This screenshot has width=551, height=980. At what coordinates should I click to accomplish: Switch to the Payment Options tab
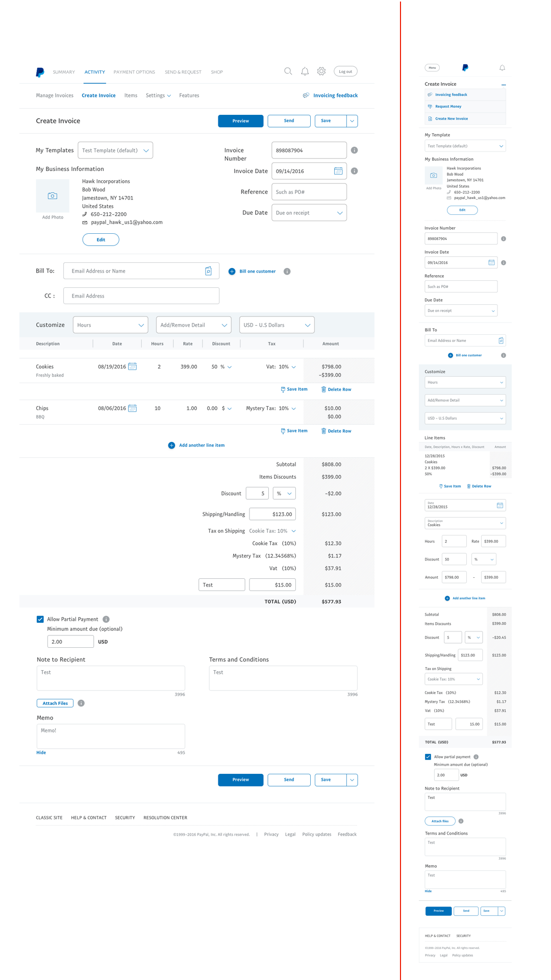pos(134,72)
